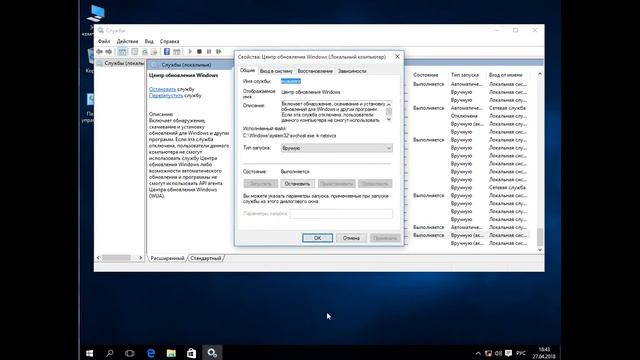
Task: Switch to the Вход в систему tab
Action: [x=276, y=71]
